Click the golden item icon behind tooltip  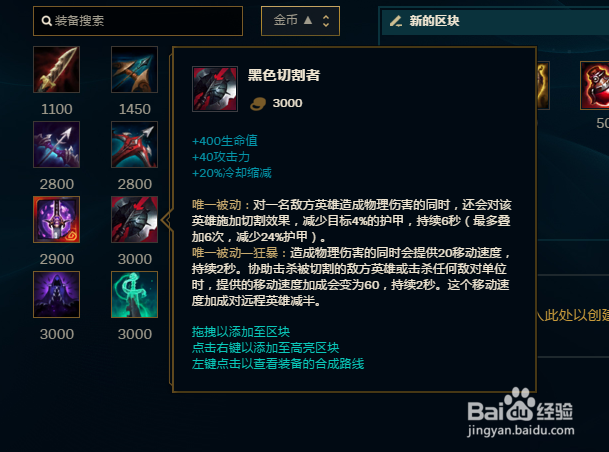(543, 85)
